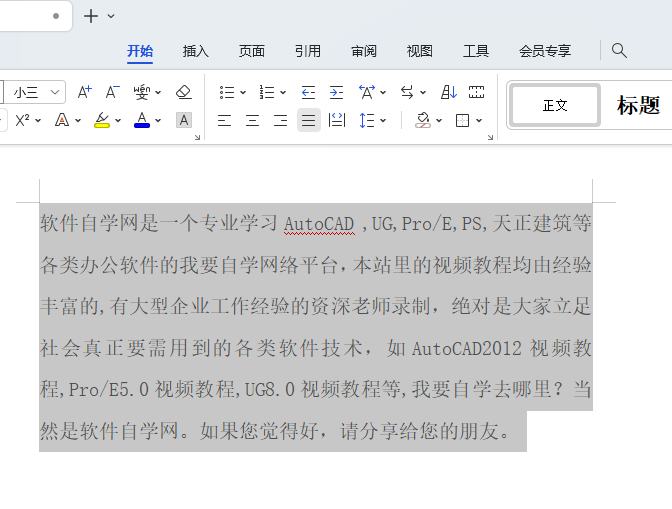Switch to the 页面 tab

tap(252, 51)
